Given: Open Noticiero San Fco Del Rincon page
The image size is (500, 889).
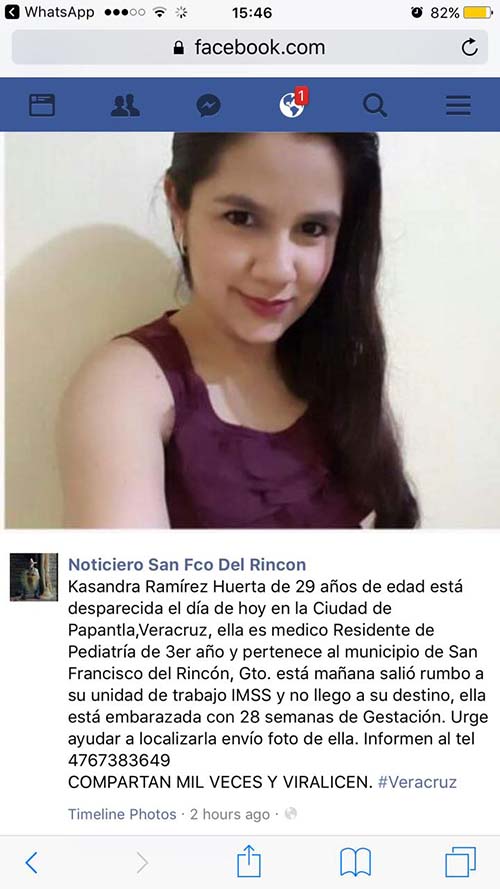Looking at the screenshot, I should 187,565.
